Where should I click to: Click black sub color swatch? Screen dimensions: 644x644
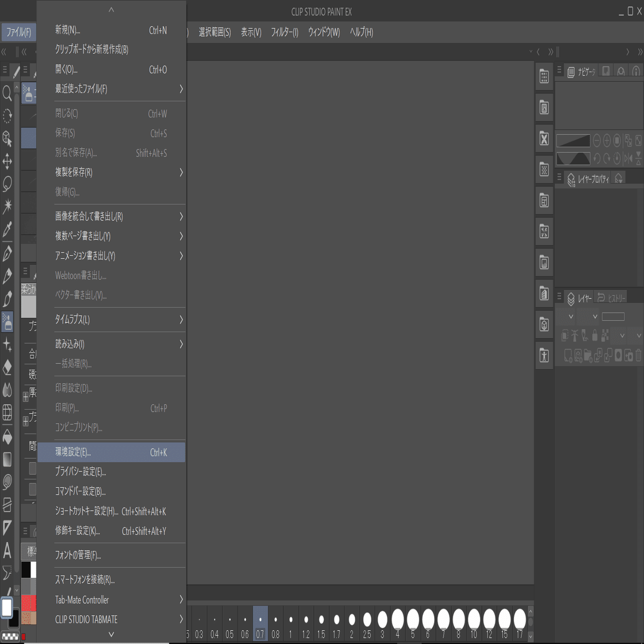14,618
